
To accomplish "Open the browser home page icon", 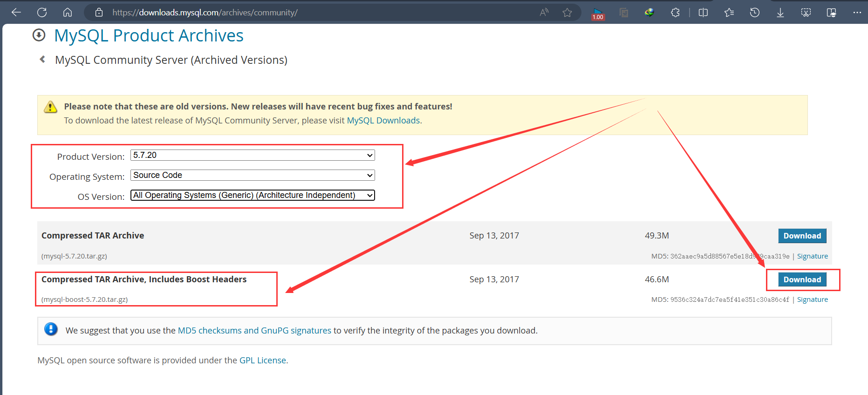I will tap(68, 13).
